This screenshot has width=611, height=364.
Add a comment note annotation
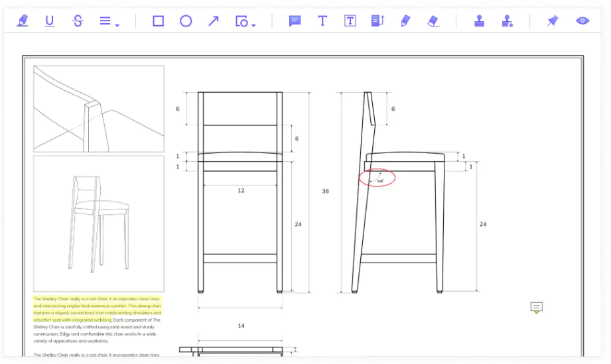pyautogui.click(x=295, y=21)
